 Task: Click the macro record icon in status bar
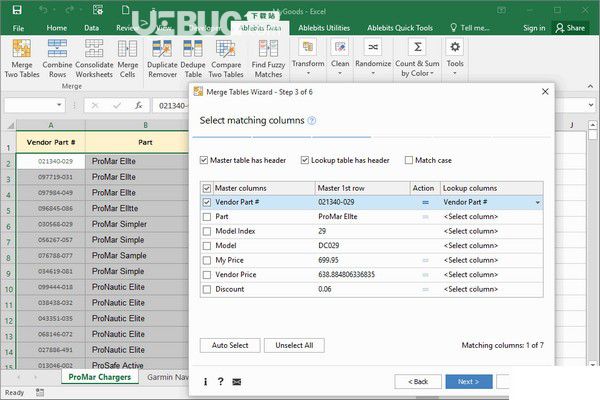[x=40, y=392]
